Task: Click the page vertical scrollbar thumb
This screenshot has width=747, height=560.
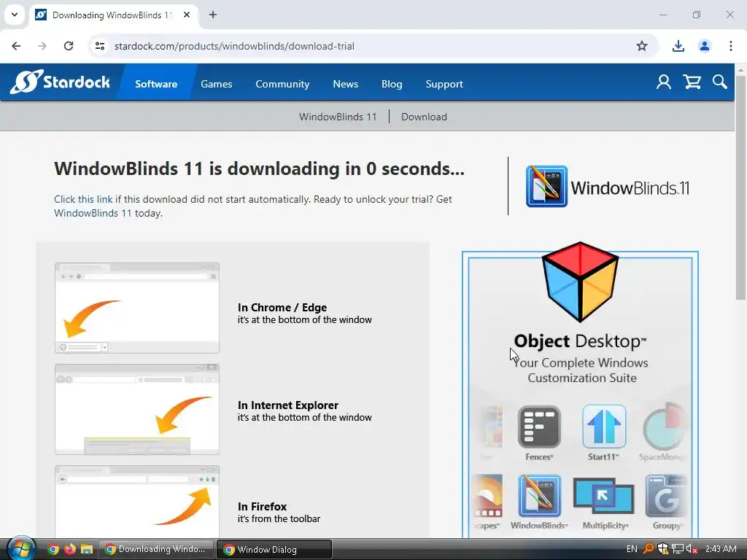Action: point(740,187)
